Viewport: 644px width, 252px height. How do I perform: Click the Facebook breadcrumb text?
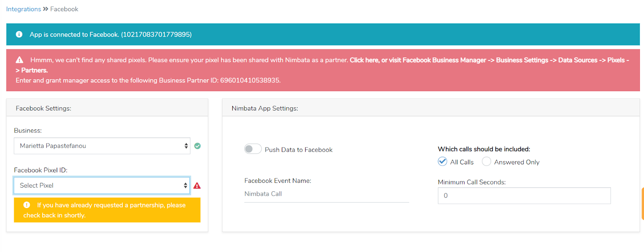(x=64, y=9)
